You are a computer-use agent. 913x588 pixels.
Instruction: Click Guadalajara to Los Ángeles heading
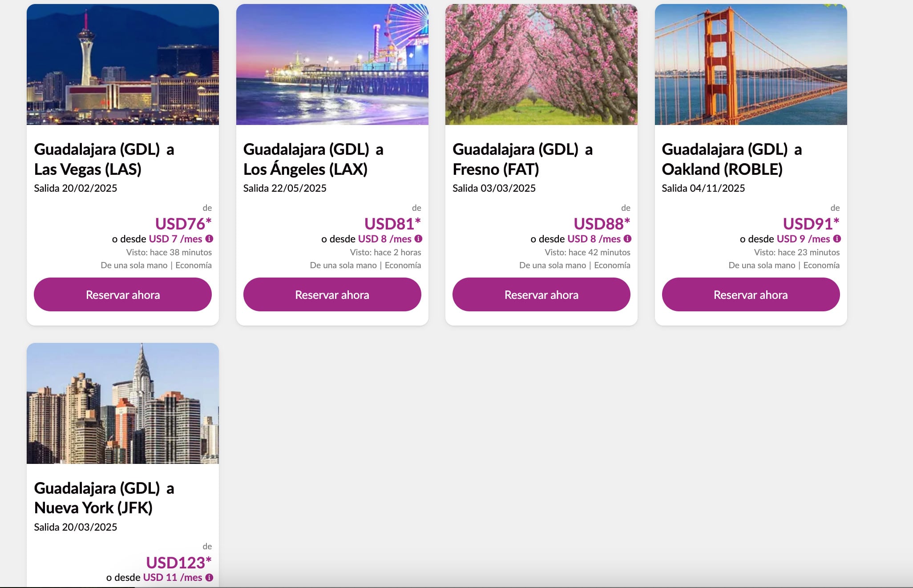point(313,159)
